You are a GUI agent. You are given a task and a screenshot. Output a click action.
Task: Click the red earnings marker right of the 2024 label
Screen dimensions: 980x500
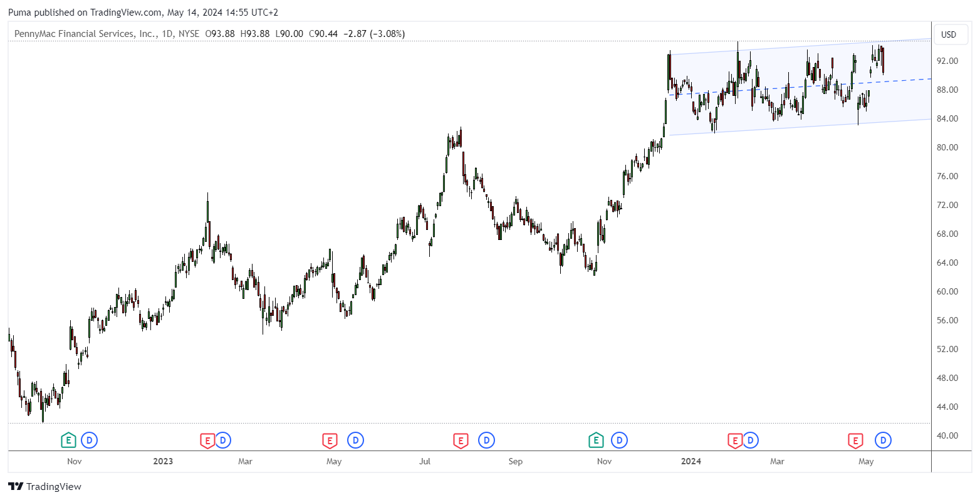click(x=734, y=440)
